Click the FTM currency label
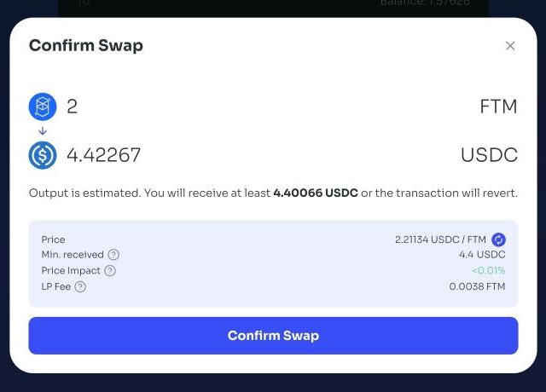Image resolution: width=546 pixels, height=392 pixels. click(498, 107)
